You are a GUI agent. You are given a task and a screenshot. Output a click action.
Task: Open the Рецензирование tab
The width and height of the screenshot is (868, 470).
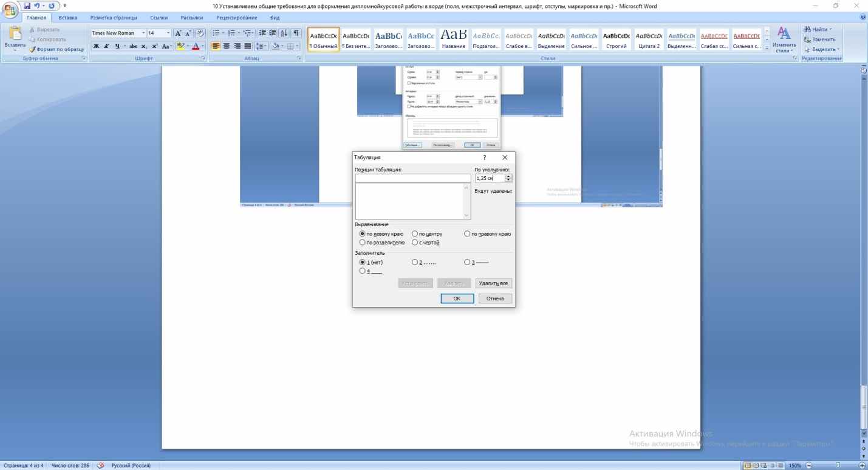pyautogui.click(x=236, y=18)
